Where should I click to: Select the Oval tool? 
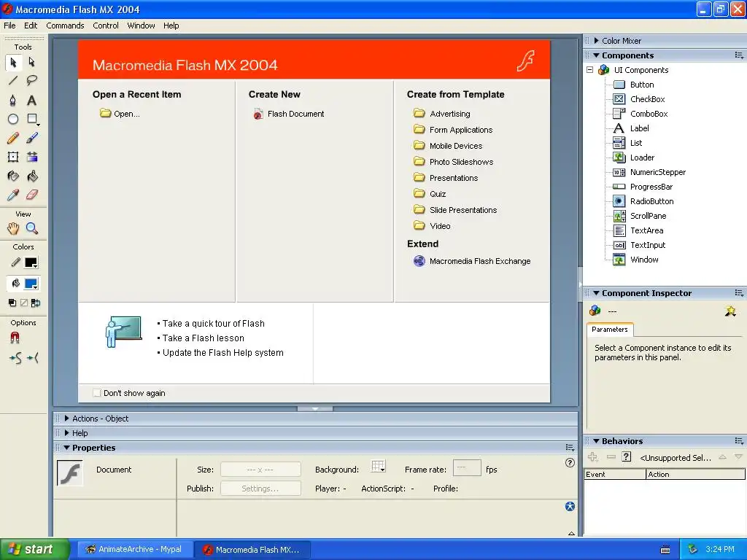tap(13, 119)
